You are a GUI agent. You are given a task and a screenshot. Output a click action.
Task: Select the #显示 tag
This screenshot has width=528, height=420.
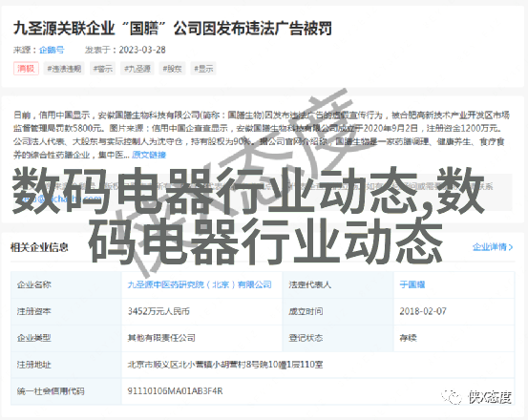click(x=203, y=69)
